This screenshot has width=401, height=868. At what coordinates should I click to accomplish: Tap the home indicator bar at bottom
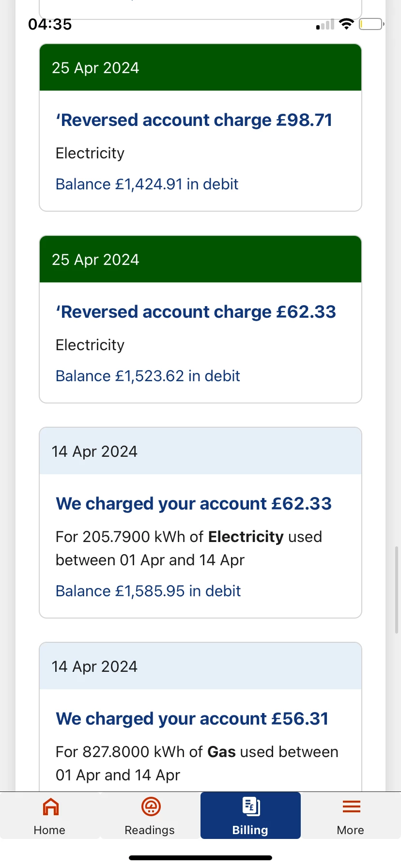[200, 858]
